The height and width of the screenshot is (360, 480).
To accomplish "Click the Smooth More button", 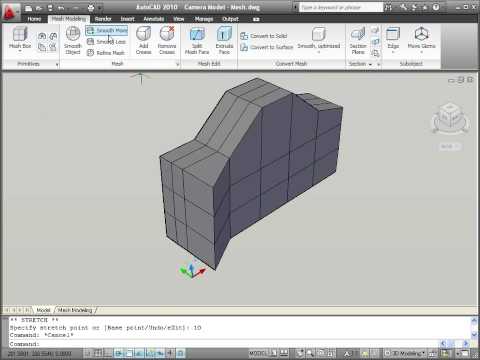I will click(x=107, y=31).
